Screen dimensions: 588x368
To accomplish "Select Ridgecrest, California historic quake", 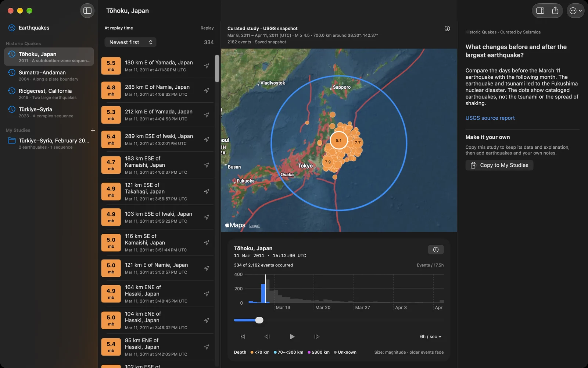I will coord(49,93).
